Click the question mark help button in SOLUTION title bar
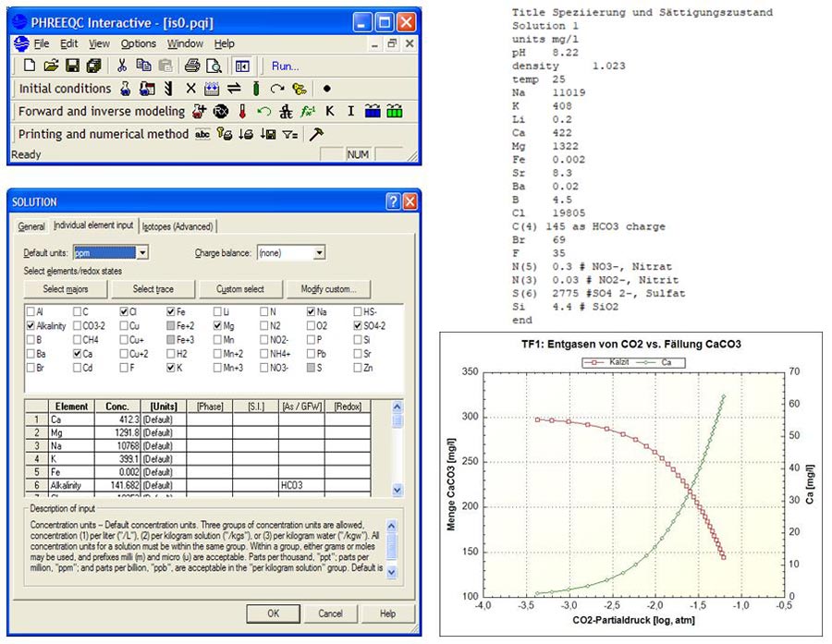 (x=393, y=201)
